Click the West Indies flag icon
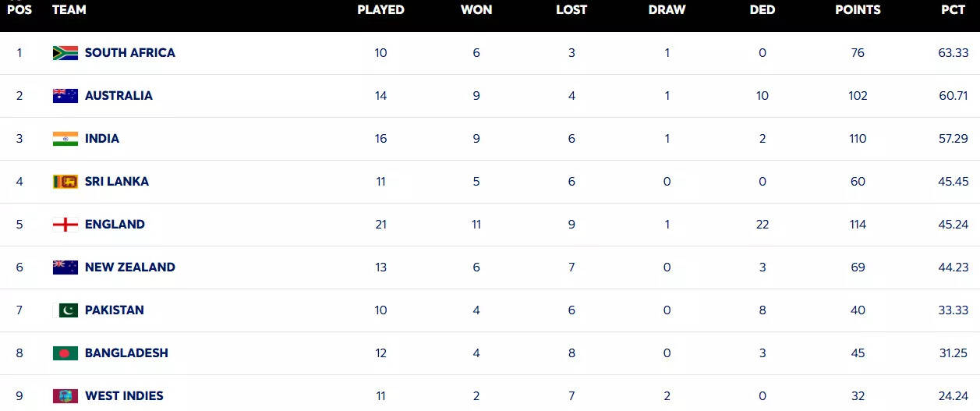Viewport: 980px width, 411px height. pyautogui.click(x=65, y=396)
